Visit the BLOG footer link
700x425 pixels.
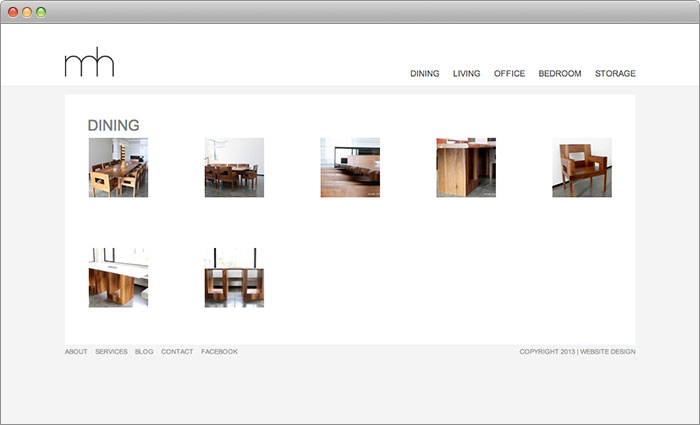[x=144, y=352]
